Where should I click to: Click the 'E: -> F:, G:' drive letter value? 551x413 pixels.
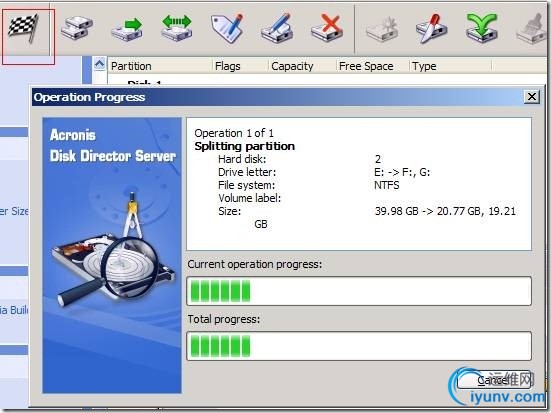[402, 172]
